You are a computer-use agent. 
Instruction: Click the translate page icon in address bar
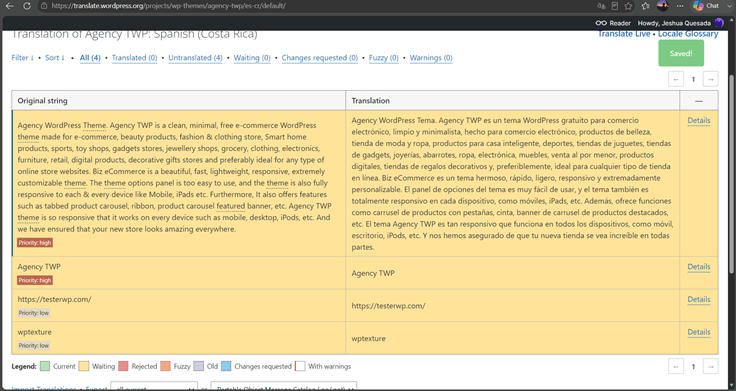(x=601, y=6)
